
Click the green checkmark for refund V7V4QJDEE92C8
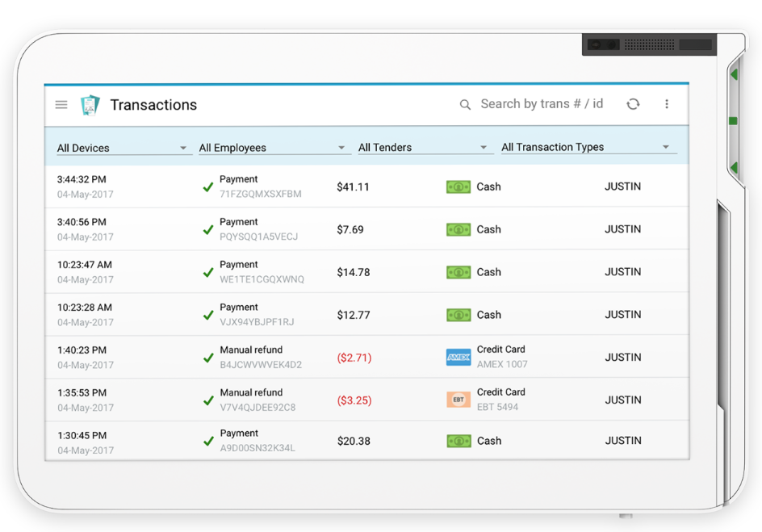point(208,401)
